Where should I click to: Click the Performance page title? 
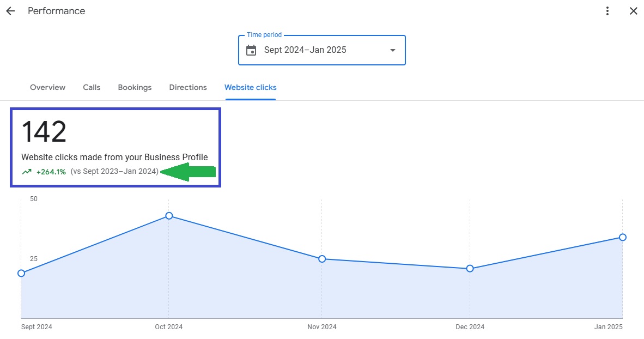(x=56, y=11)
